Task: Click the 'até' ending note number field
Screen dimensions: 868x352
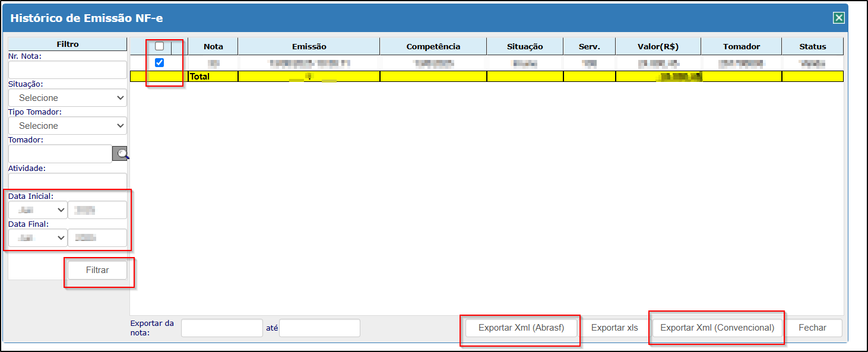Action: tap(319, 328)
